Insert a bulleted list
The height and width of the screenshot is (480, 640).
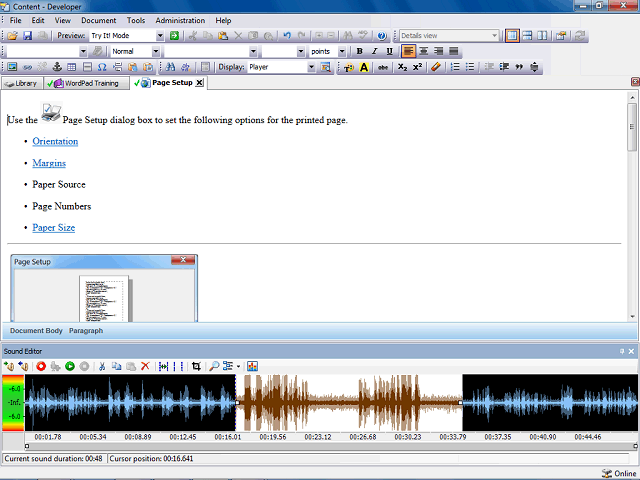click(470, 67)
